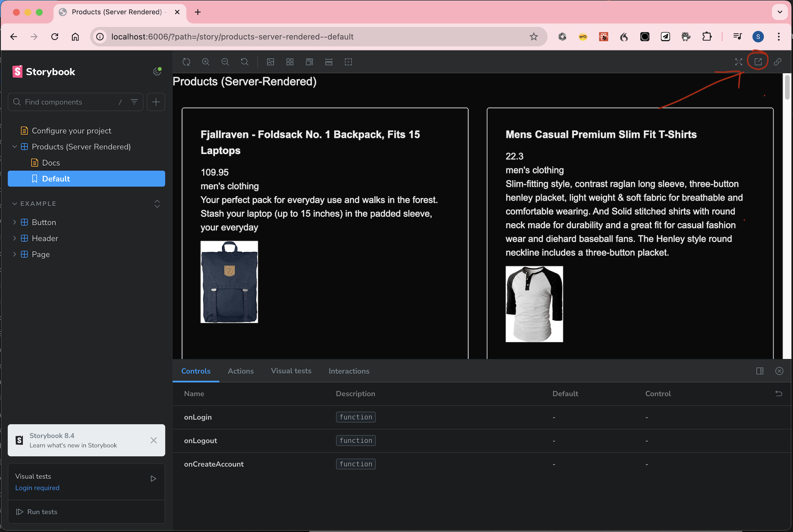View site information in the address bar

coord(100,37)
